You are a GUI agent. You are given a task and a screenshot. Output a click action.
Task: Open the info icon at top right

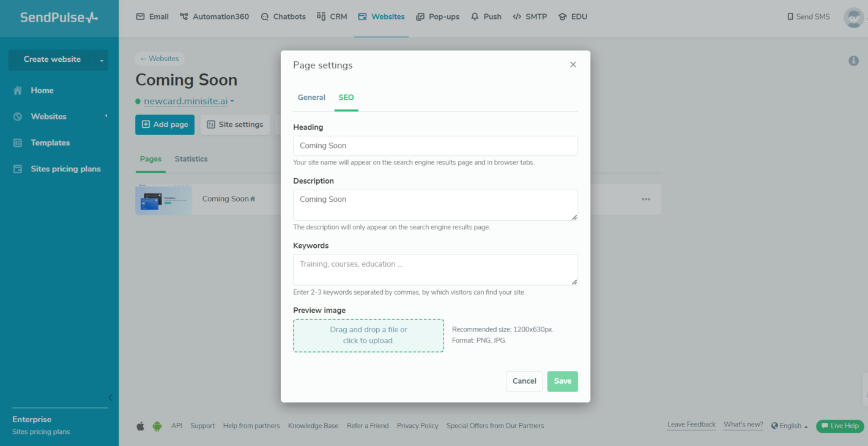click(853, 61)
